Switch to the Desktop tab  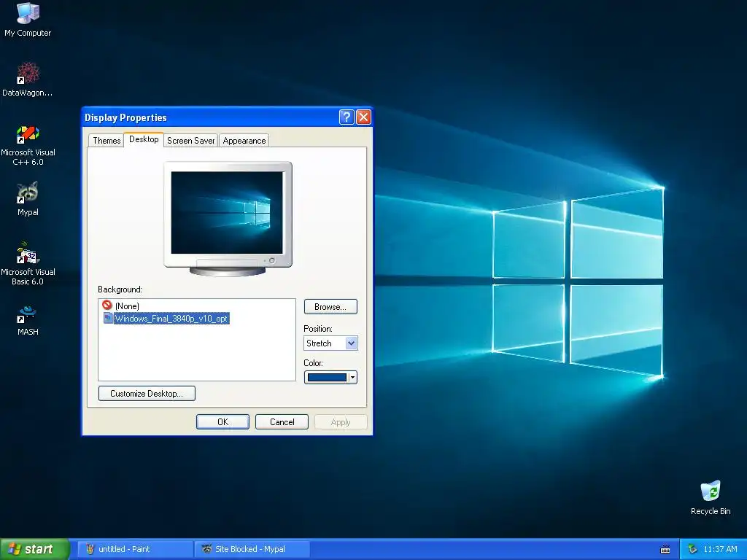pyautogui.click(x=144, y=139)
